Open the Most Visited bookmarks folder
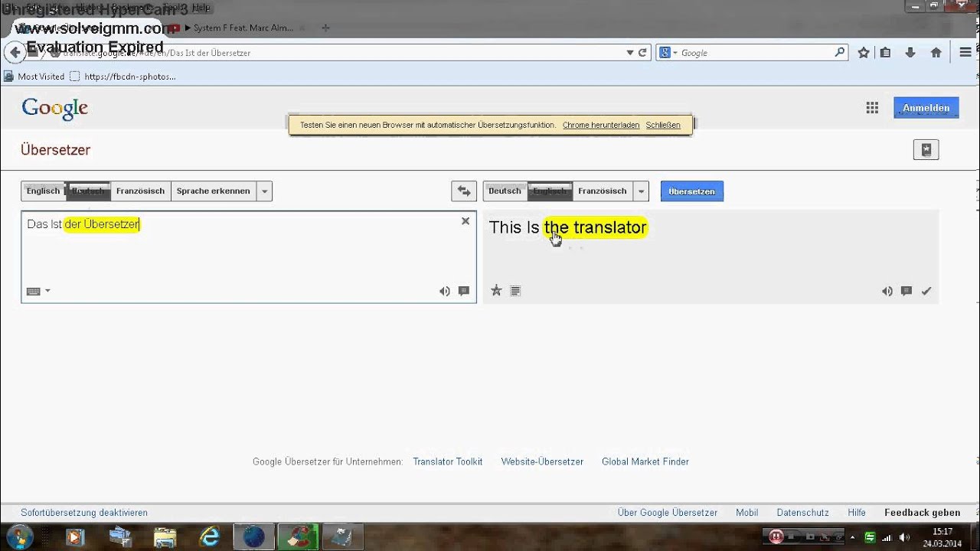This screenshot has width=980, height=551. coord(34,77)
